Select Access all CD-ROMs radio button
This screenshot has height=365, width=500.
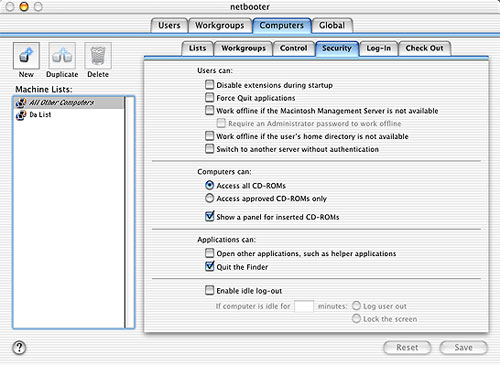[209, 185]
